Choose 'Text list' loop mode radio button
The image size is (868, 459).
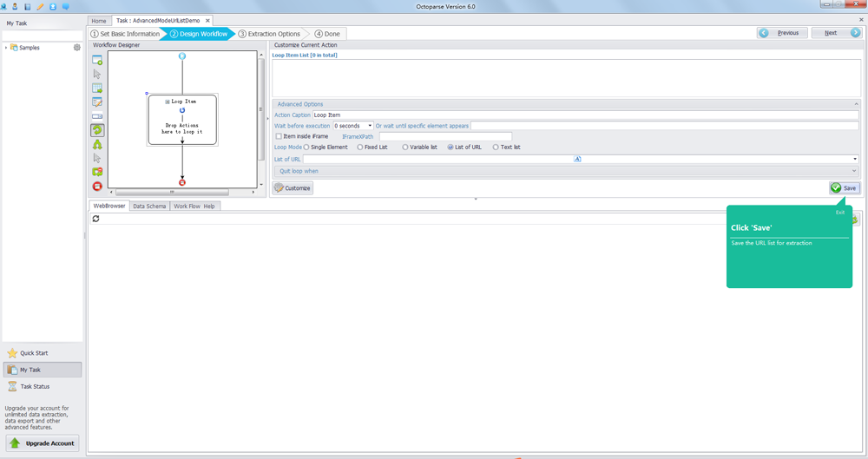pos(496,148)
